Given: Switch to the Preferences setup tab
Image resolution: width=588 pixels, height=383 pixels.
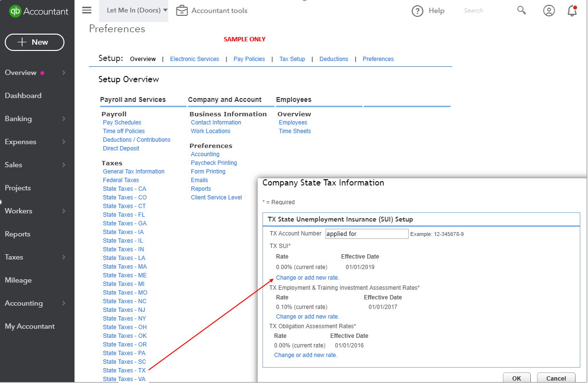Looking at the screenshot, I should pos(378,59).
